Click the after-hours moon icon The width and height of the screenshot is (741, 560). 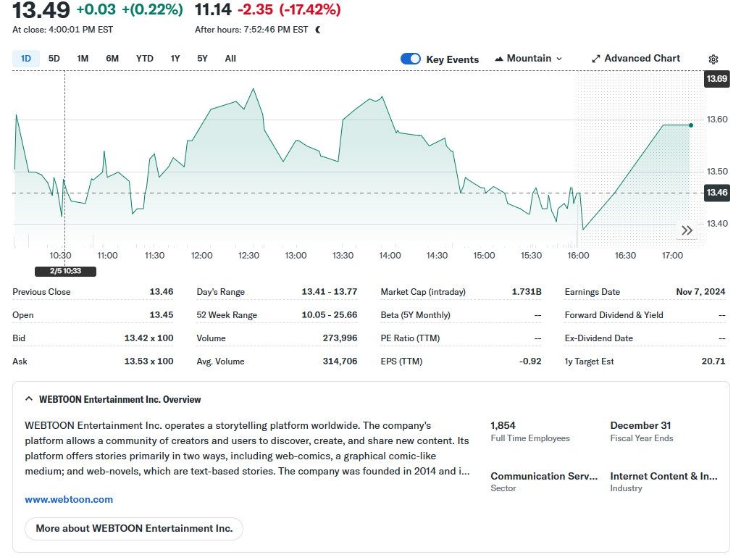pyautogui.click(x=318, y=30)
